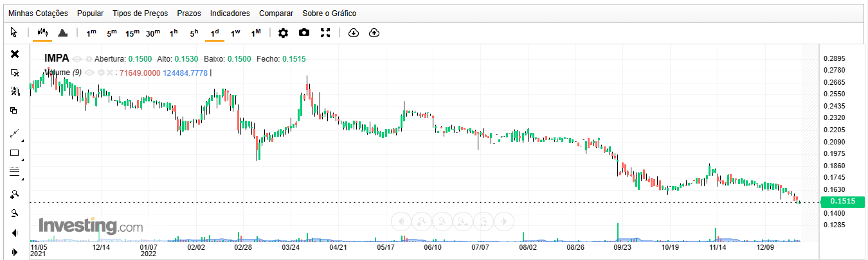The height and width of the screenshot is (260, 868).
Task: Click floating scroll-left circle button
Action: pos(401,221)
